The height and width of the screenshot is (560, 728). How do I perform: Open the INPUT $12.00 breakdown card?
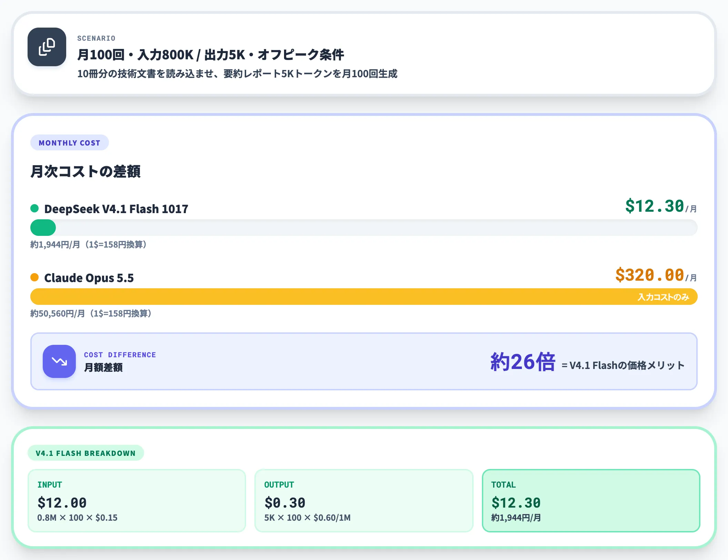pos(137,501)
